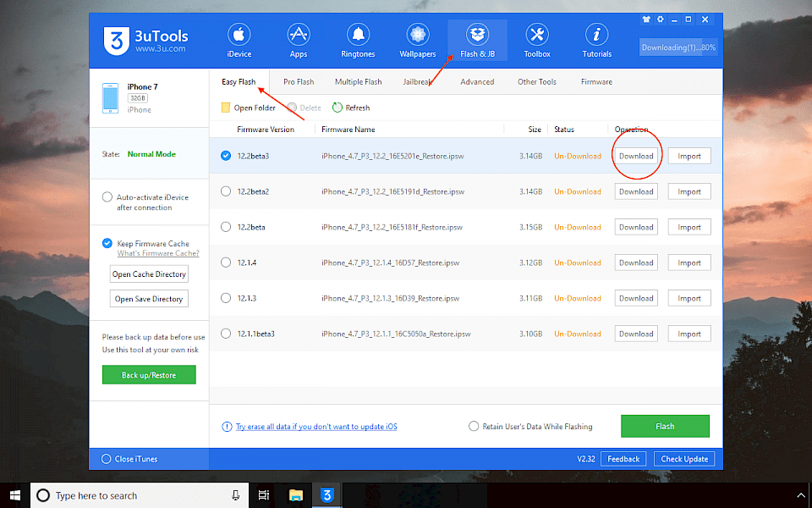
Task: Toggle Keep Firmware Cache checkbox
Action: pyautogui.click(x=107, y=243)
